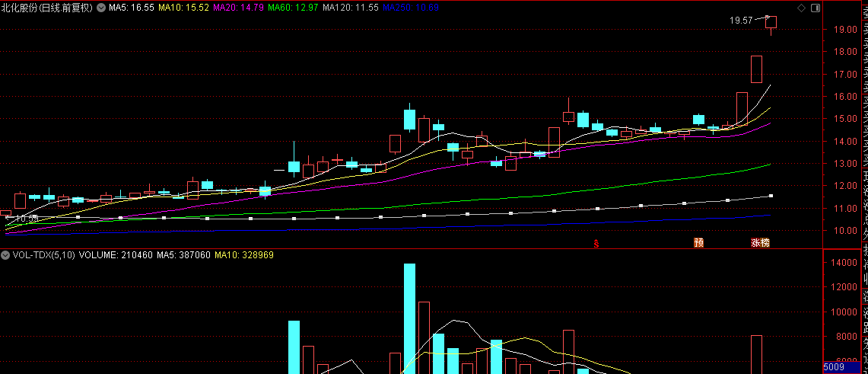Click the yellow MA10: 15.52 label
868x374 pixels.
coord(183,8)
